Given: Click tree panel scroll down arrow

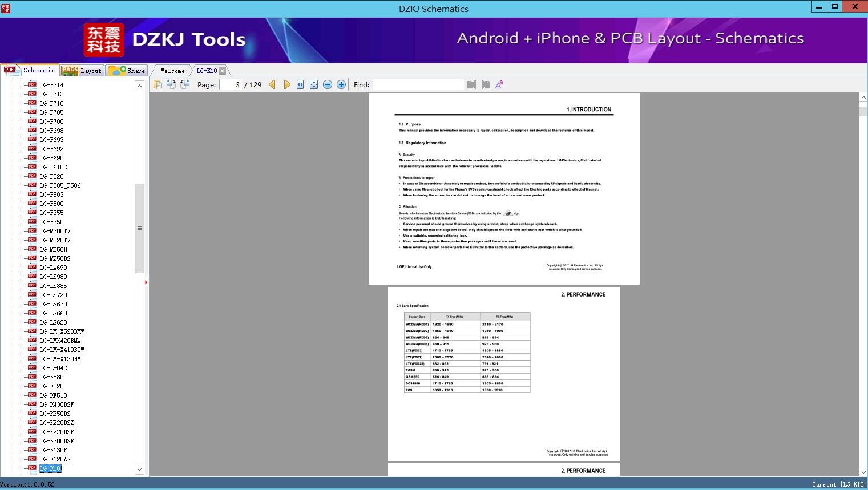Looking at the screenshot, I should 139,470.
